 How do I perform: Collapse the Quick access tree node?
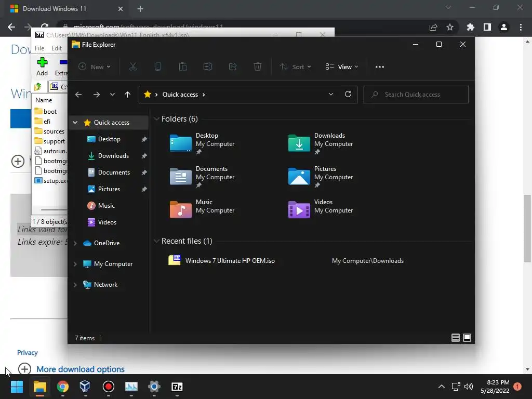75,123
